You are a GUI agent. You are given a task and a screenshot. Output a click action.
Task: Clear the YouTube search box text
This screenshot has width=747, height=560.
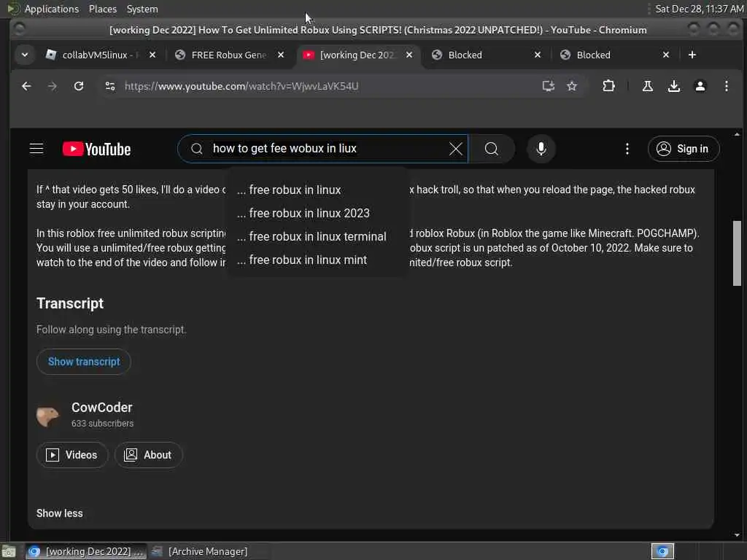pos(455,149)
